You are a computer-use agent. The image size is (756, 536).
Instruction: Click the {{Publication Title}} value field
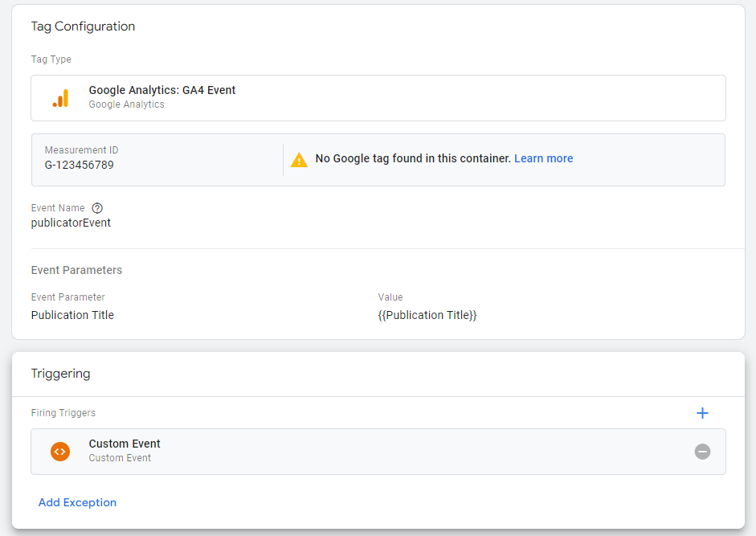coord(427,315)
